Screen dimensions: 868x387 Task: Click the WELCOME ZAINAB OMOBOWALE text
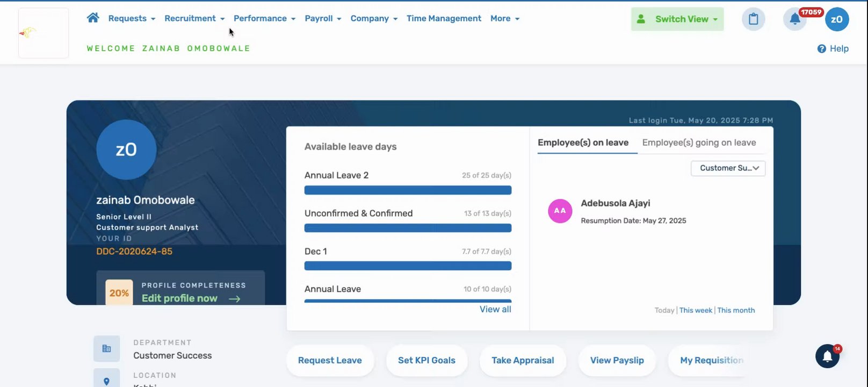169,48
